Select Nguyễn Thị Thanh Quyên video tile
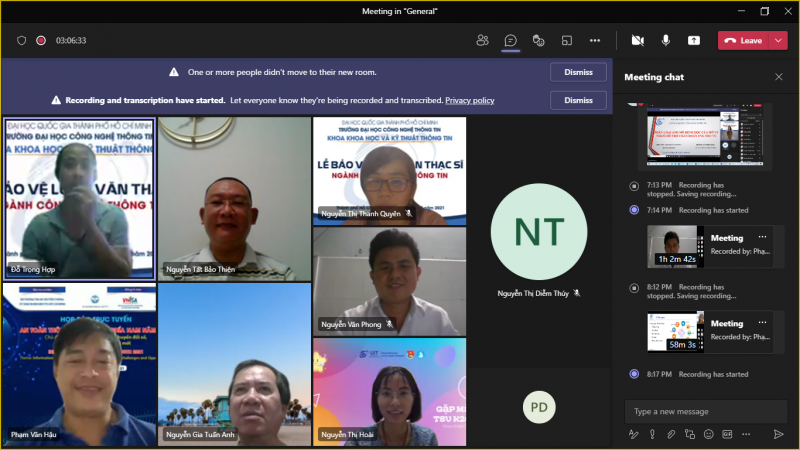800x450 pixels. (389, 171)
